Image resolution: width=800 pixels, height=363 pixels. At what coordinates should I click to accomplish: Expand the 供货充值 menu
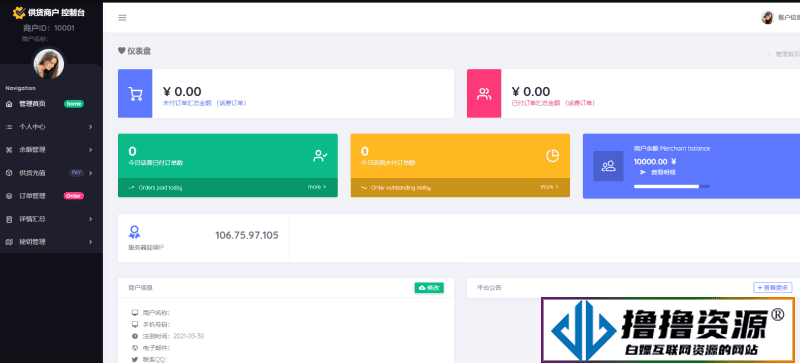49,173
